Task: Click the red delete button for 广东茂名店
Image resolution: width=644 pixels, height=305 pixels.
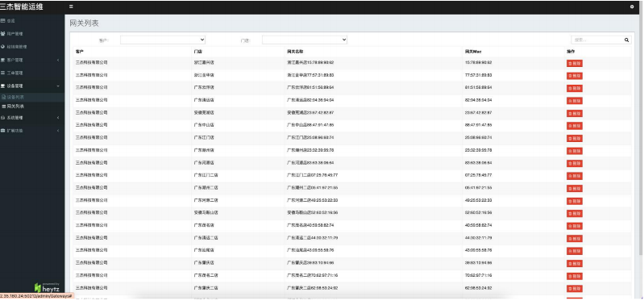Action: click(575, 226)
